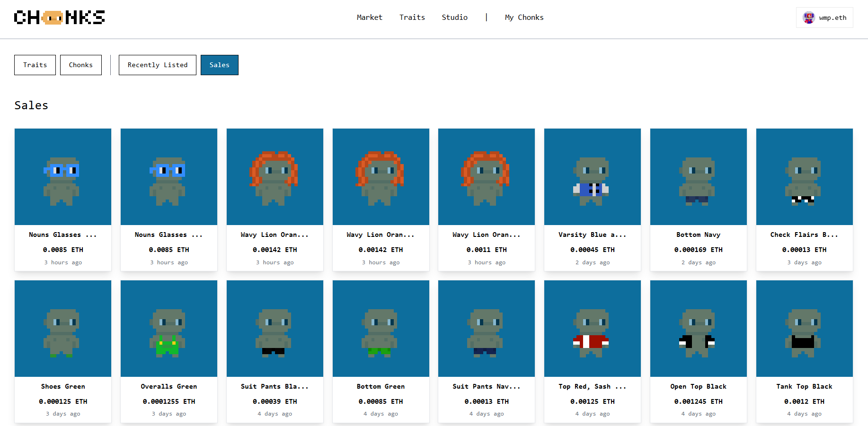Screen dimensions: 868x426
Task: Click the Varsity Blue a... title
Action: click(x=593, y=235)
